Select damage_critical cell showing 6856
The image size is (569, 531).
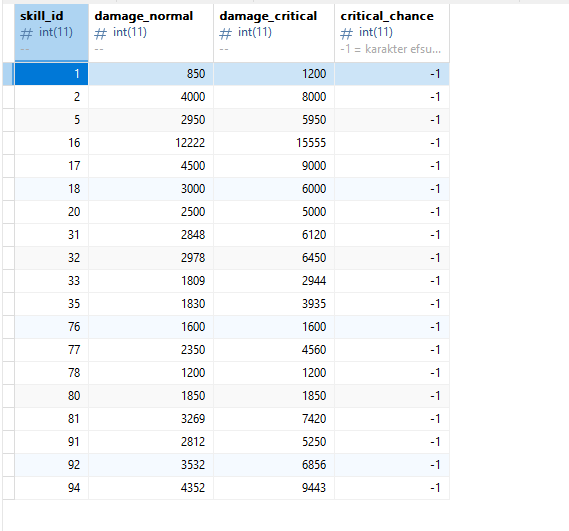[274, 465]
